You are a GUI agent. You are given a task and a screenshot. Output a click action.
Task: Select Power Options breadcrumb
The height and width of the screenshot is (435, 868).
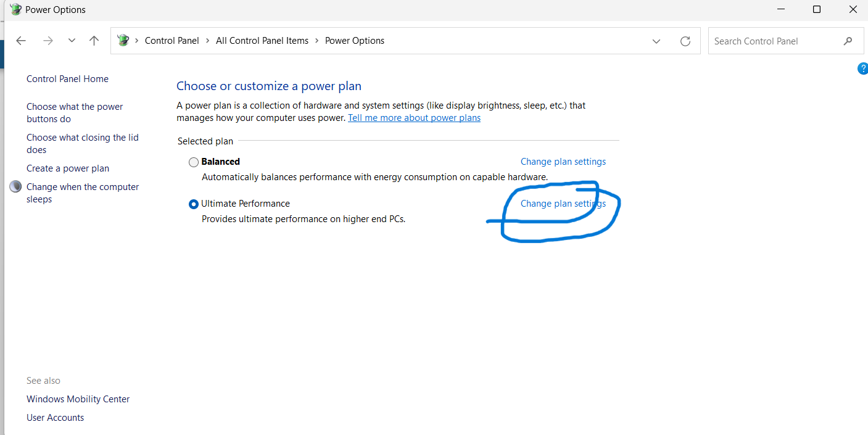point(355,41)
